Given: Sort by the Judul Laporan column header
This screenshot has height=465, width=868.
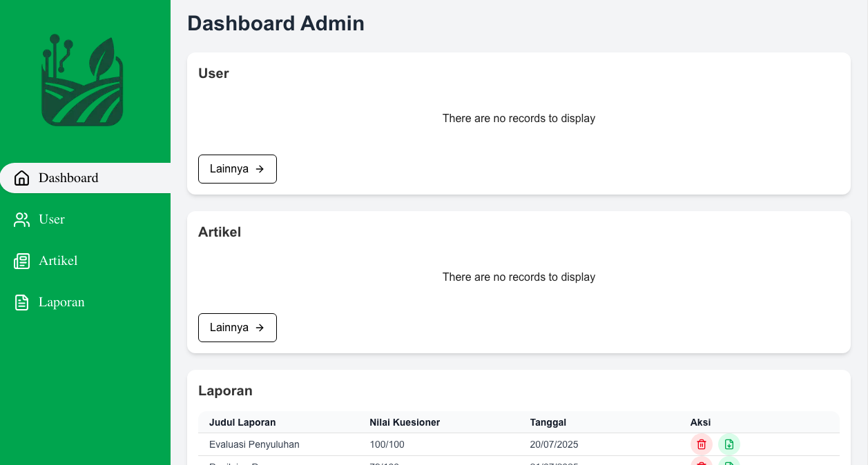Looking at the screenshot, I should pos(242,422).
